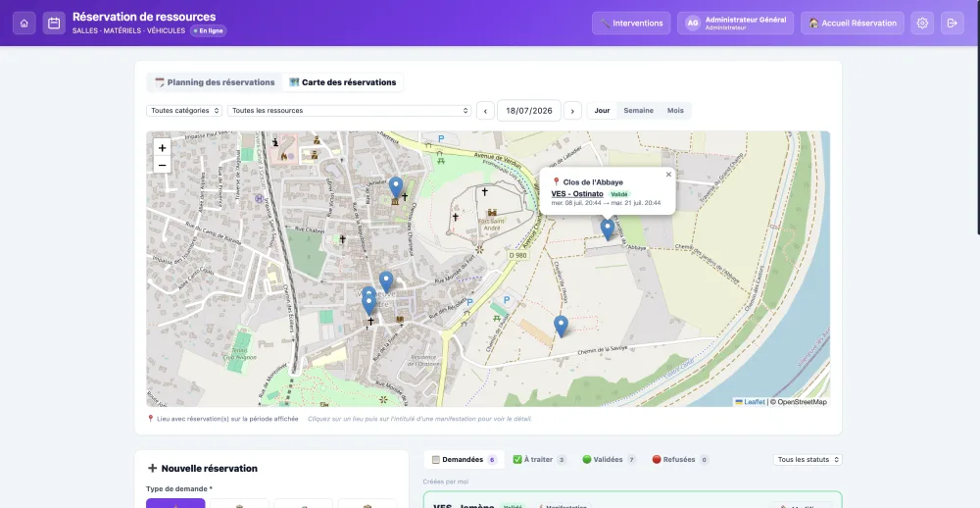Screen dimensions: 980x508
Task: Select the marker near Chemin de la Savoye
Action: pyautogui.click(x=562, y=326)
